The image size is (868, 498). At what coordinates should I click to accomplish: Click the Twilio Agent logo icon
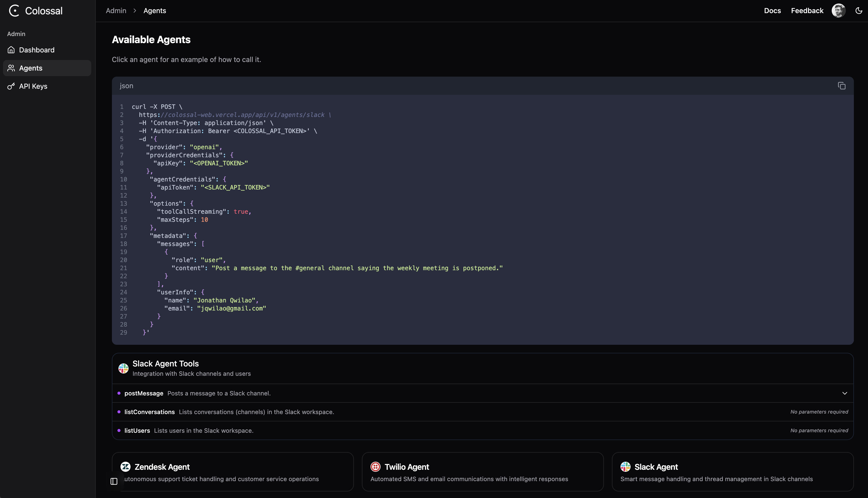375,466
